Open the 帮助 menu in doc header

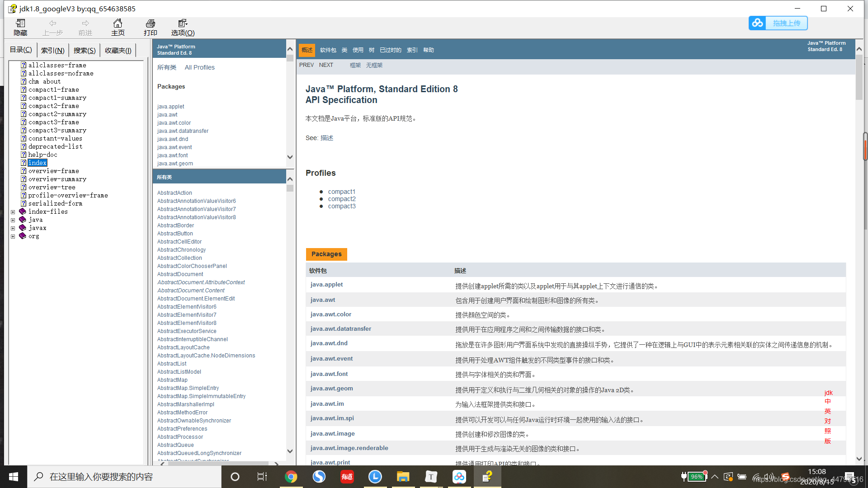click(x=428, y=50)
